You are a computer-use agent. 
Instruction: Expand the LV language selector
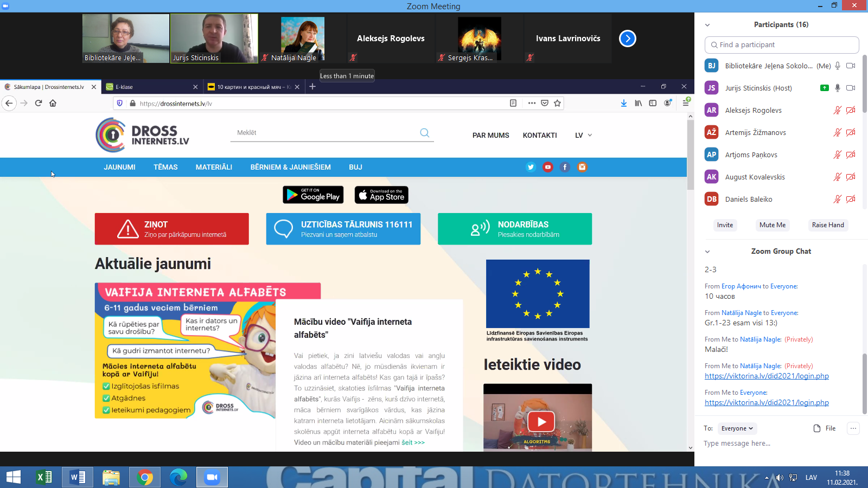[x=583, y=135]
